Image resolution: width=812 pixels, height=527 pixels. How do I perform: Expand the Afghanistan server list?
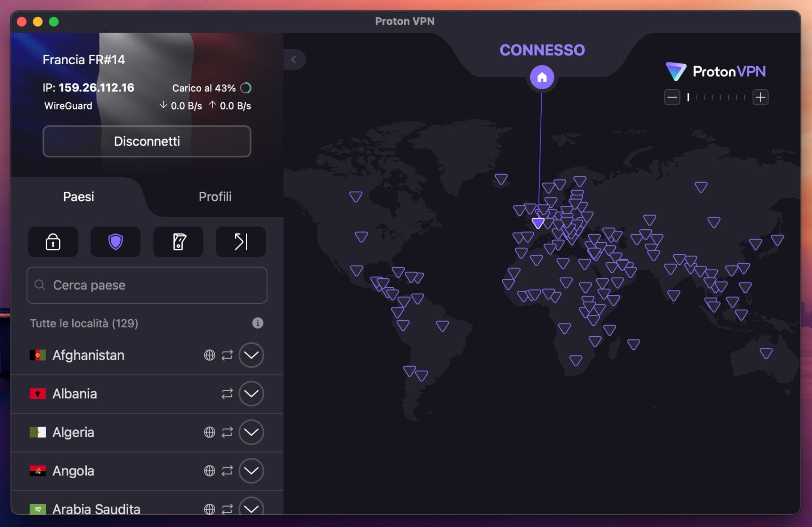pos(251,355)
